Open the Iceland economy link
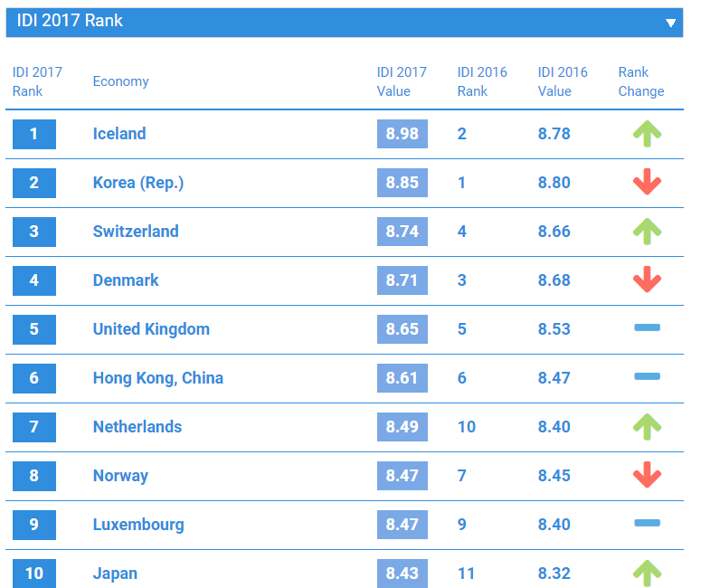701x588 pixels. click(x=119, y=134)
